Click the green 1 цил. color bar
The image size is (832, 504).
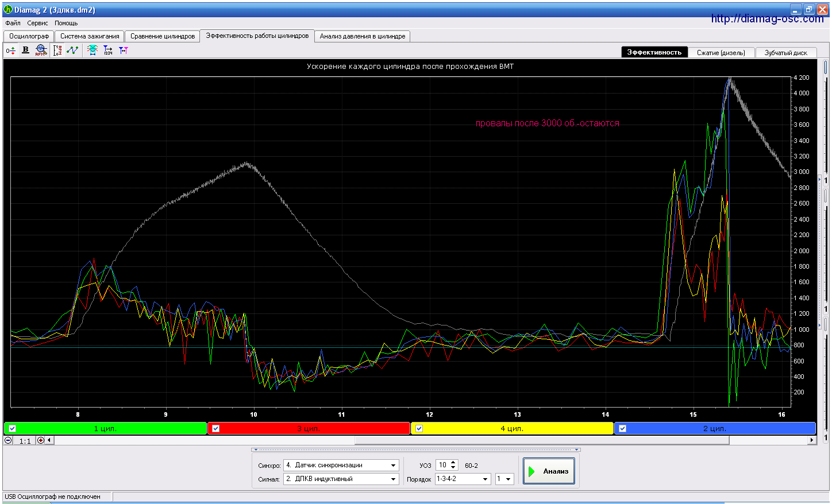coord(105,428)
